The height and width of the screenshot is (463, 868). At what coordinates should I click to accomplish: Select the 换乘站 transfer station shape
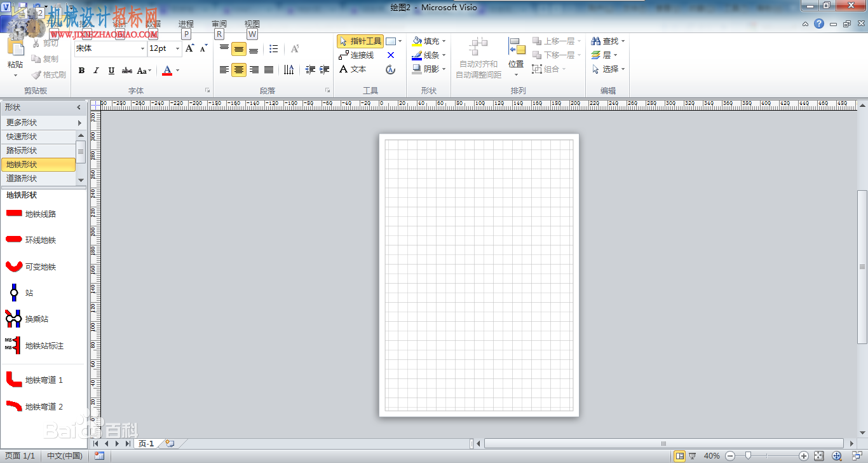27,319
